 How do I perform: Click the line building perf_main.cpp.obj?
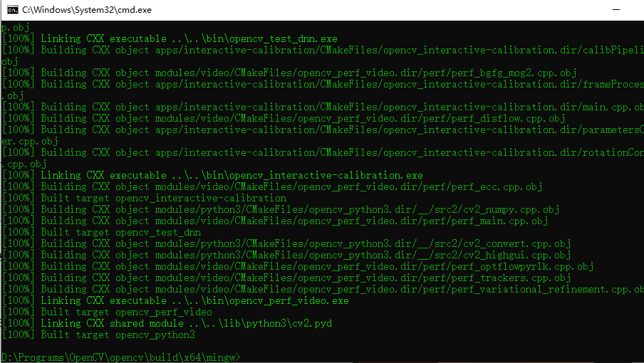pos(275,221)
